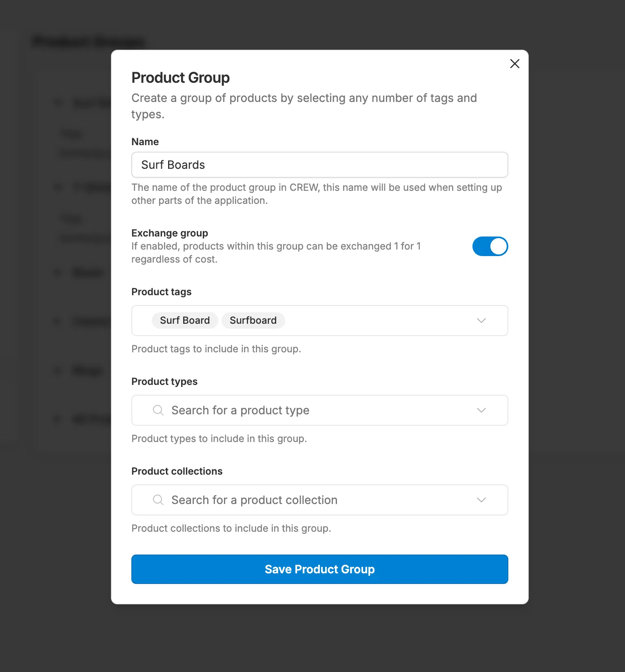Click the chevron on the Product tags field
Image resolution: width=625 pixels, height=672 pixels.
pos(481,321)
